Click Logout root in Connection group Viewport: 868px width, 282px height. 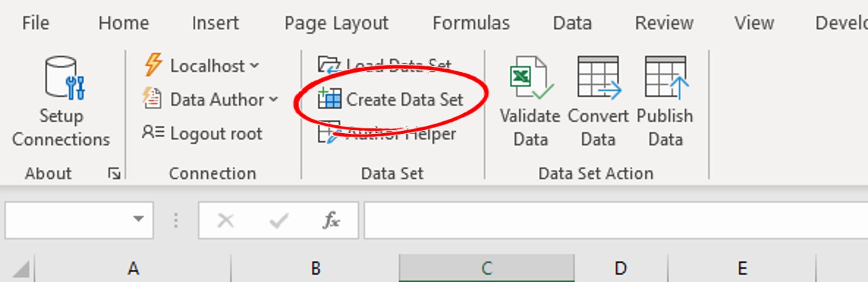click(x=203, y=133)
